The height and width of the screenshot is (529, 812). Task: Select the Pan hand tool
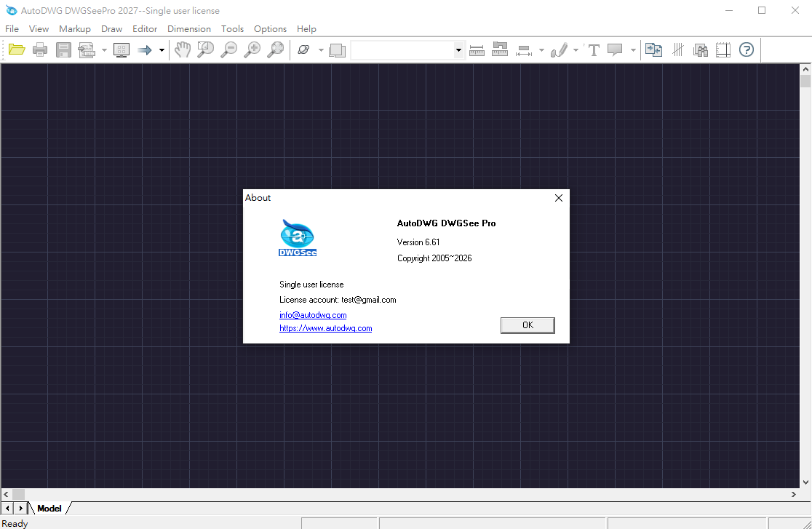click(182, 50)
